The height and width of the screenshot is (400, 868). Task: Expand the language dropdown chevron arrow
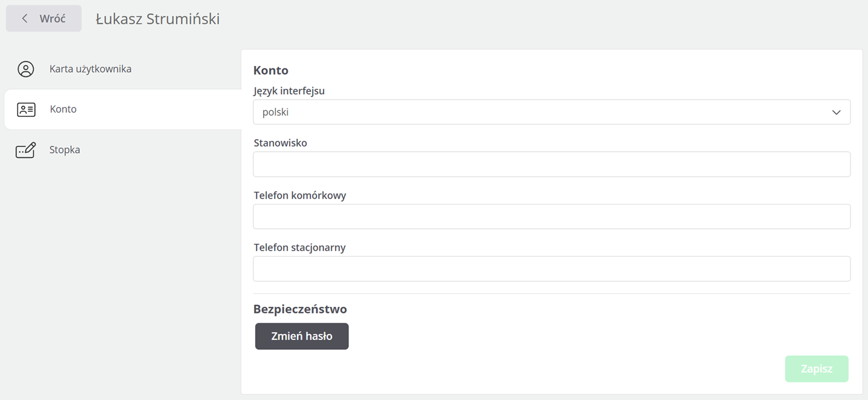[x=836, y=113]
